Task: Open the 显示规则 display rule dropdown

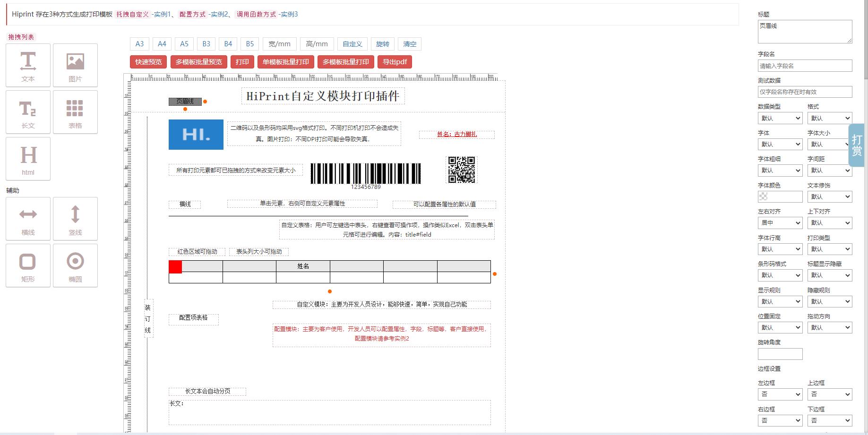Action: pos(780,301)
